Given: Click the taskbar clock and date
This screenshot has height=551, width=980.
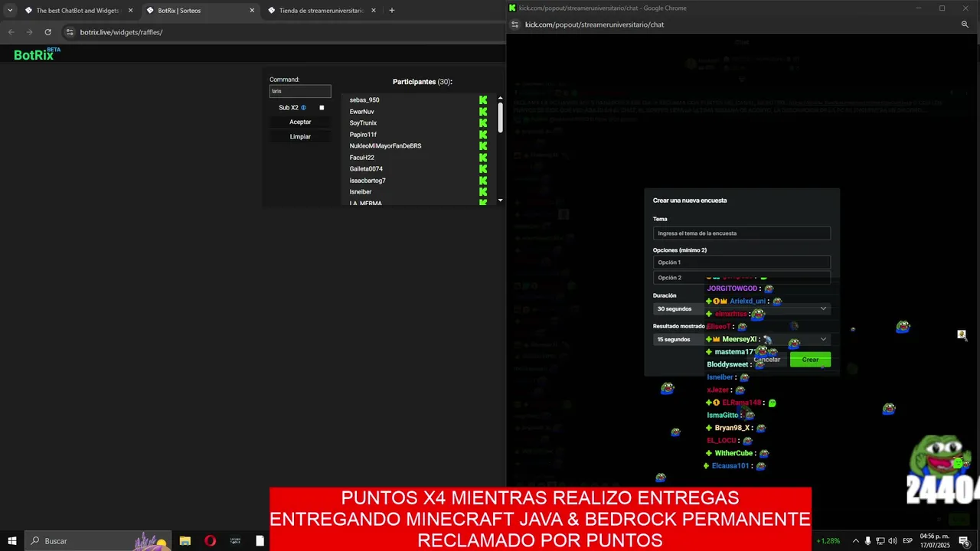Looking at the screenshot, I should pyautogui.click(x=935, y=541).
